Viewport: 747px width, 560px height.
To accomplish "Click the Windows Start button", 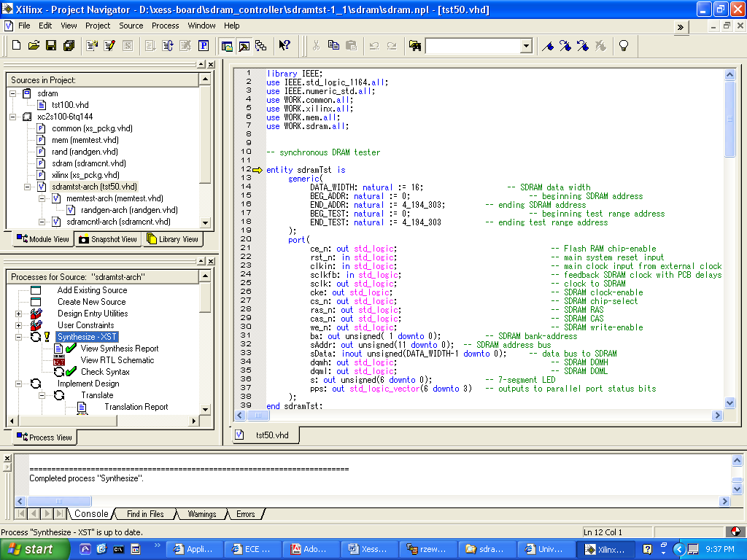I will coord(29,549).
